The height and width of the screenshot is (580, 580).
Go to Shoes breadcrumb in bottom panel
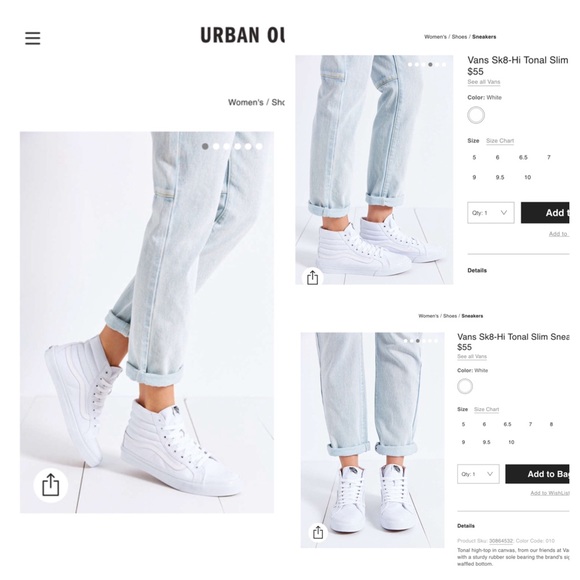(450, 316)
